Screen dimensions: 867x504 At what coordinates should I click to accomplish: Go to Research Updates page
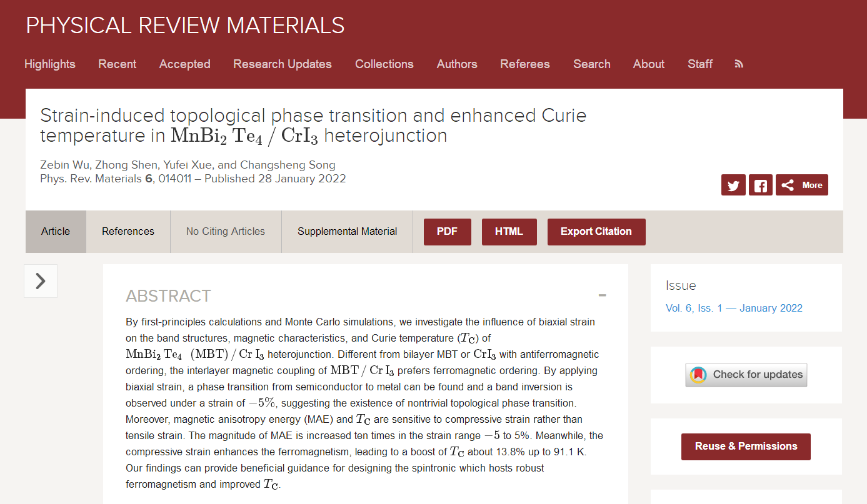[283, 64]
